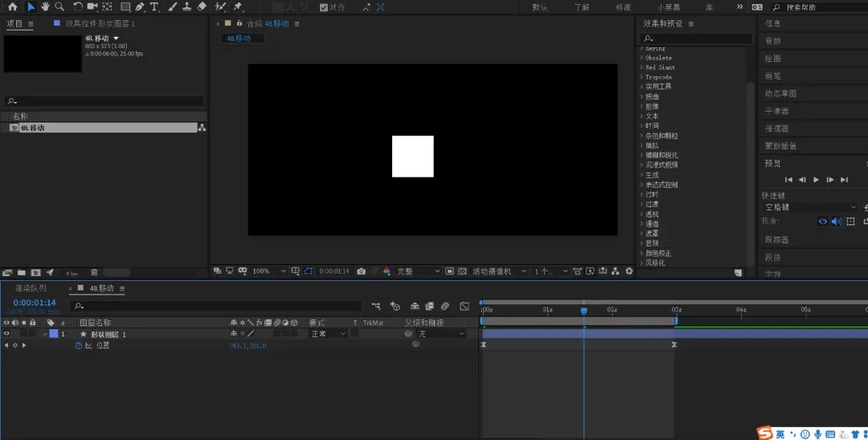The image size is (868, 440).
Task: Open the 完整 resolution dropdown
Action: [x=419, y=271]
